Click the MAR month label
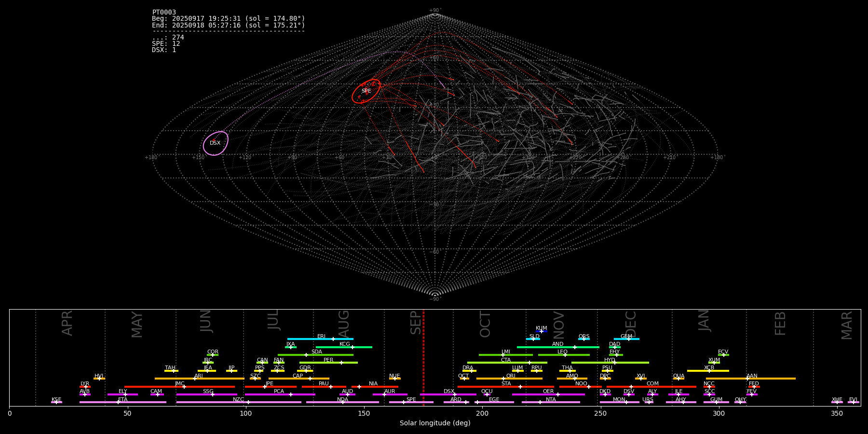 click(847, 325)
